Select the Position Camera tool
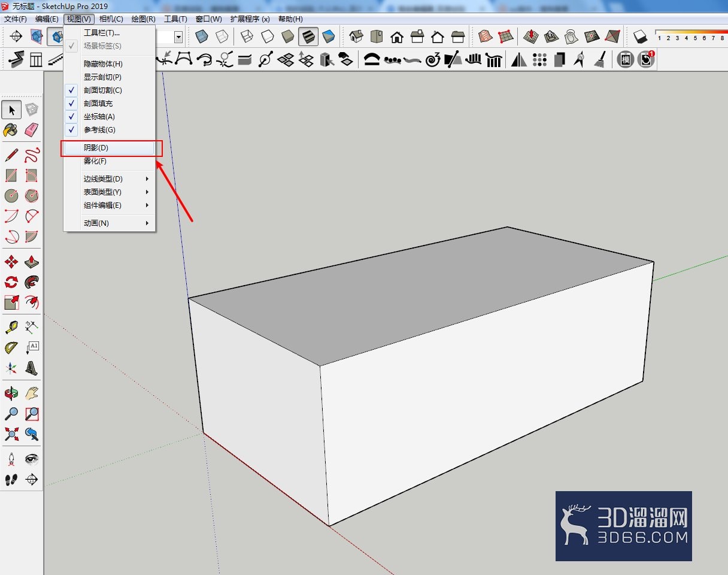The width and height of the screenshot is (728, 575). (11, 459)
